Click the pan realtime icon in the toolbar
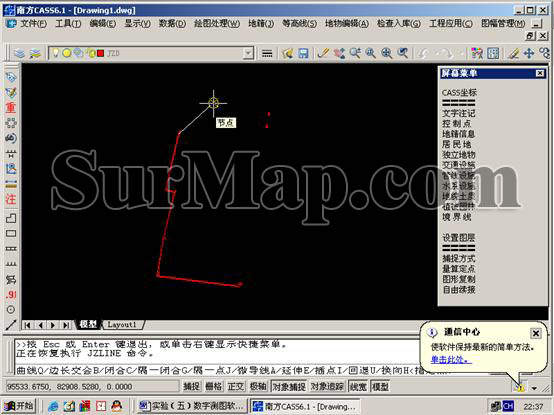The width and height of the screenshot is (554, 415). click(x=339, y=53)
